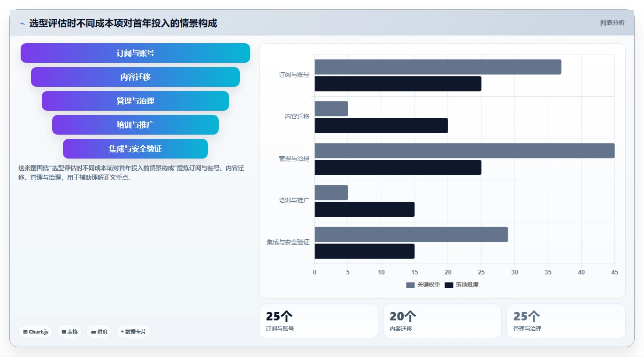This screenshot has width=644, height=357.
Task: Click the 集成与安全验证 落地难度 dark bar
Action: click(365, 251)
